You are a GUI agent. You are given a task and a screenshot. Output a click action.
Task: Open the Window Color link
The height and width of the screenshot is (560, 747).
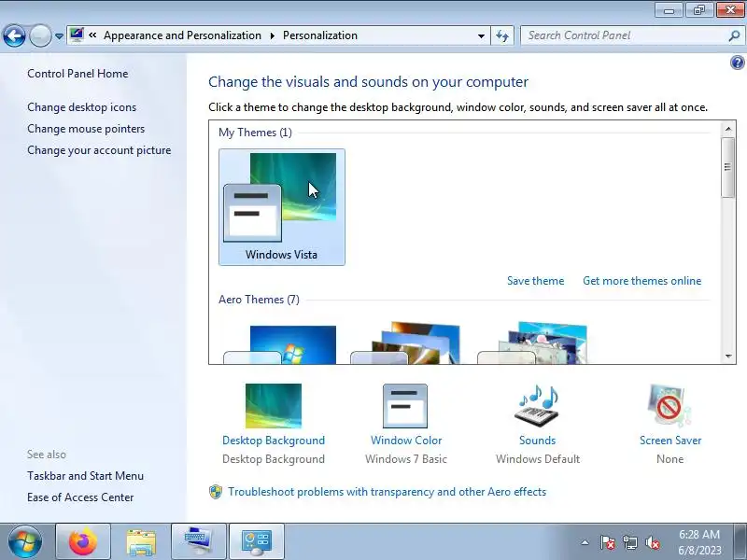[x=406, y=441]
